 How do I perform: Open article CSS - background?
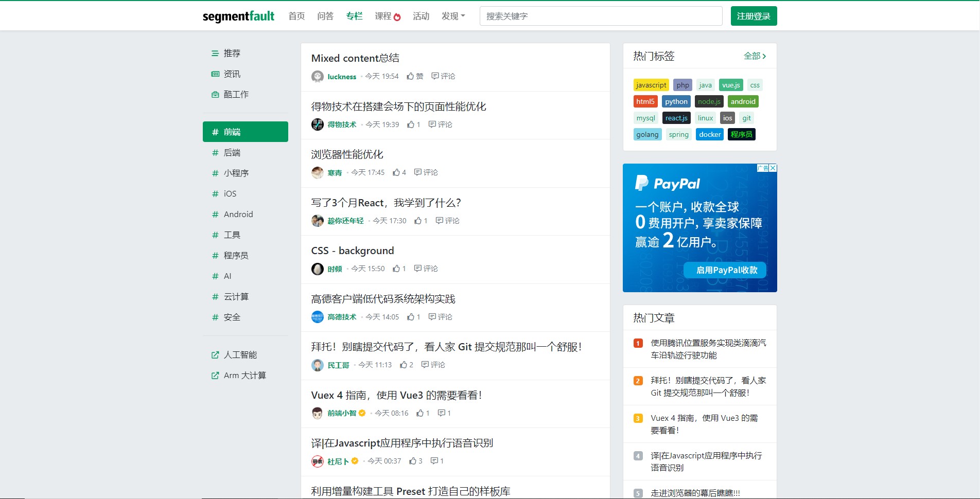click(353, 251)
